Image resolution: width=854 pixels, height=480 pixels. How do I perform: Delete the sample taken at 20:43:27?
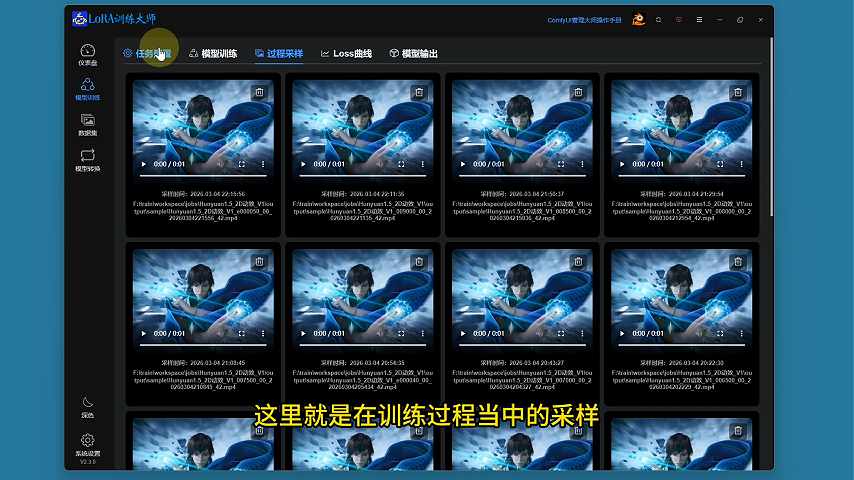[578, 262]
